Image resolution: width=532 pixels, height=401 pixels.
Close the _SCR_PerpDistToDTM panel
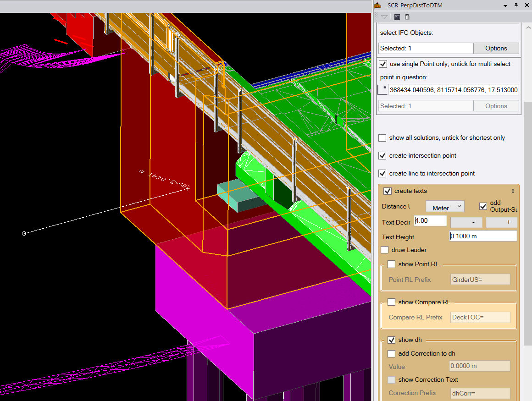(x=526, y=5)
